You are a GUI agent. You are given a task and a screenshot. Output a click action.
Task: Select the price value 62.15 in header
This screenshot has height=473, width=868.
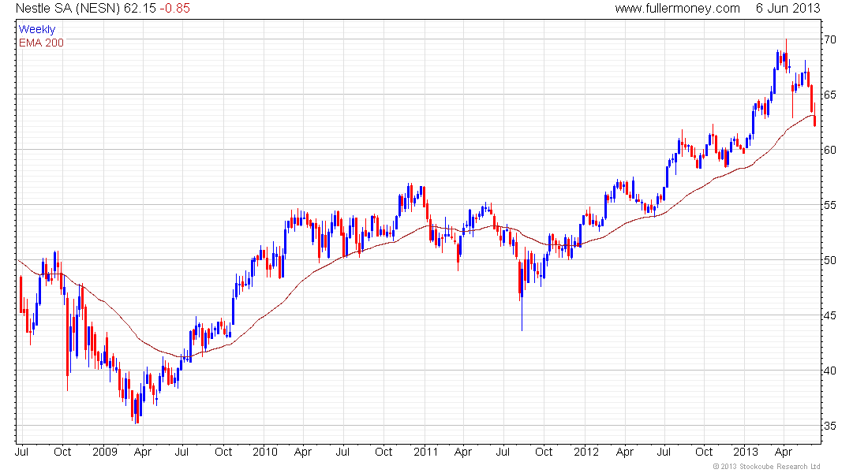pos(140,9)
